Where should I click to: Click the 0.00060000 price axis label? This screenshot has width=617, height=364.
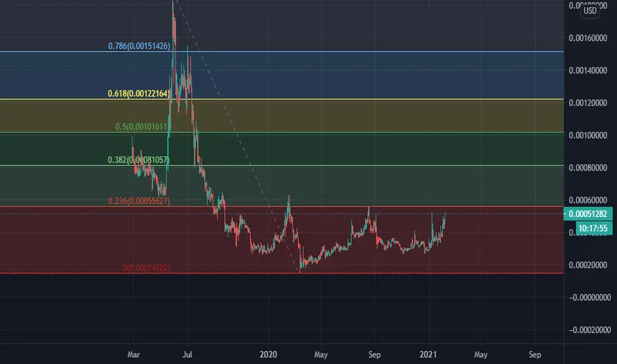[x=588, y=201]
